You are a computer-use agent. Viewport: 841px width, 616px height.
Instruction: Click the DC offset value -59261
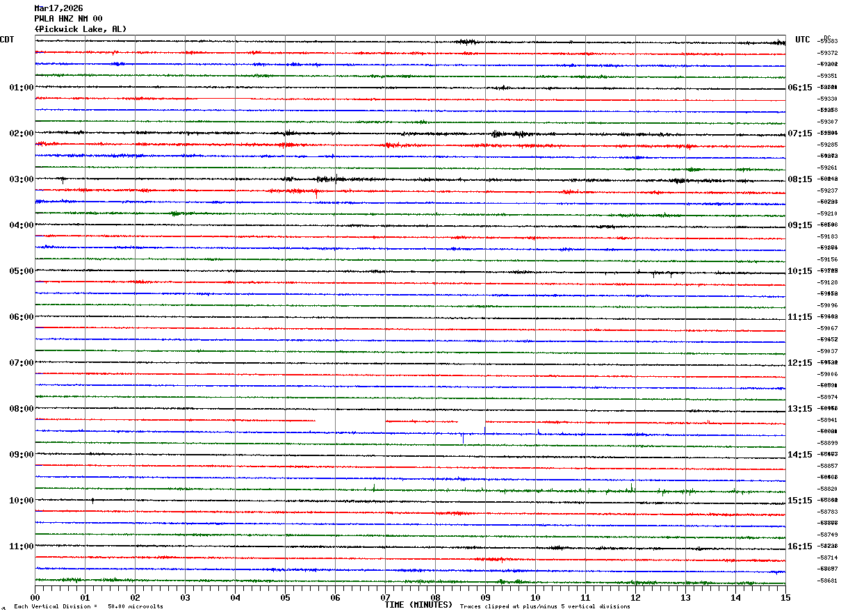click(x=827, y=168)
